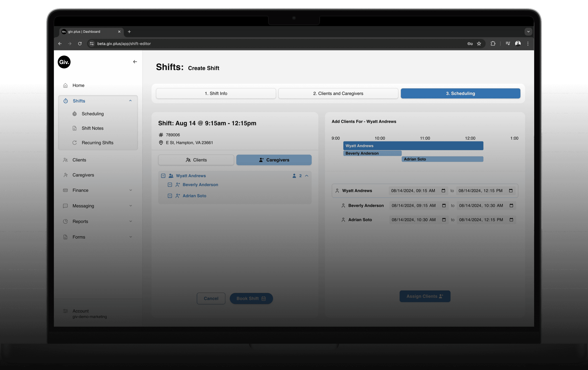Switch to the Clients tab

click(196, 160)
